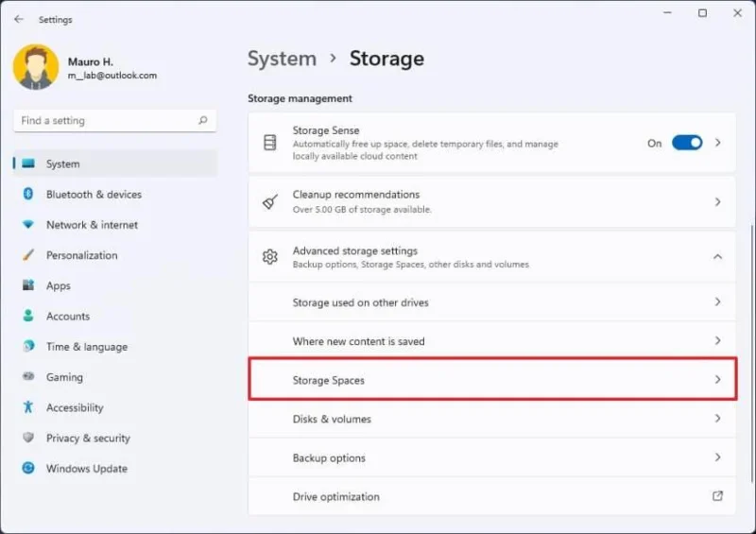Click the Accounts person icon

click(x=28, y=316)
